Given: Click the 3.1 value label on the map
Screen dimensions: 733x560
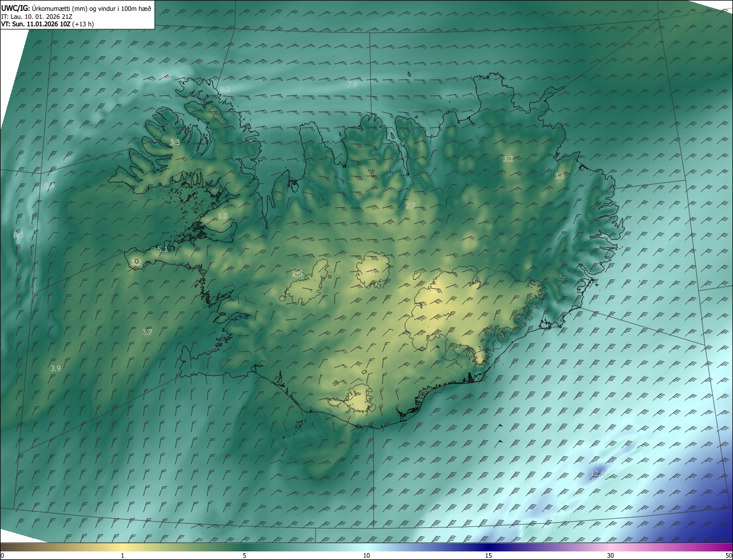Looking at the screenshot, I should tap(559, 176).
